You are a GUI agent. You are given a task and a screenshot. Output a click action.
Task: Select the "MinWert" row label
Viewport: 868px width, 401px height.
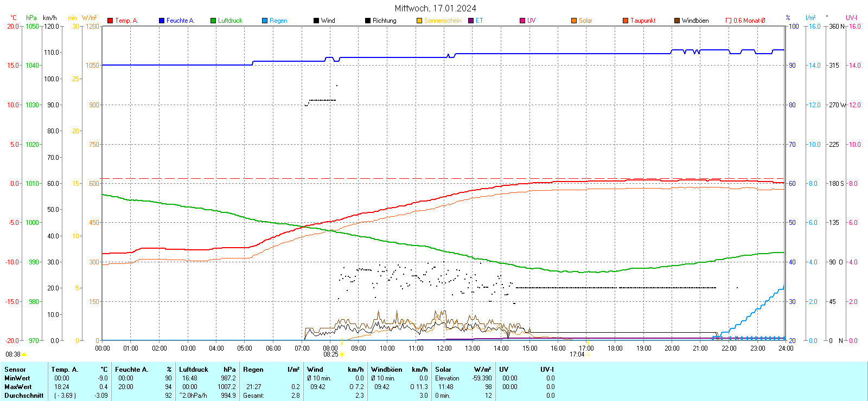17,378
